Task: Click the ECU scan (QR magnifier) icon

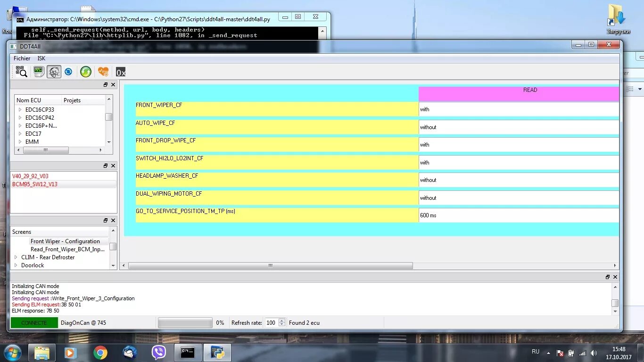Action: [21, 72]
